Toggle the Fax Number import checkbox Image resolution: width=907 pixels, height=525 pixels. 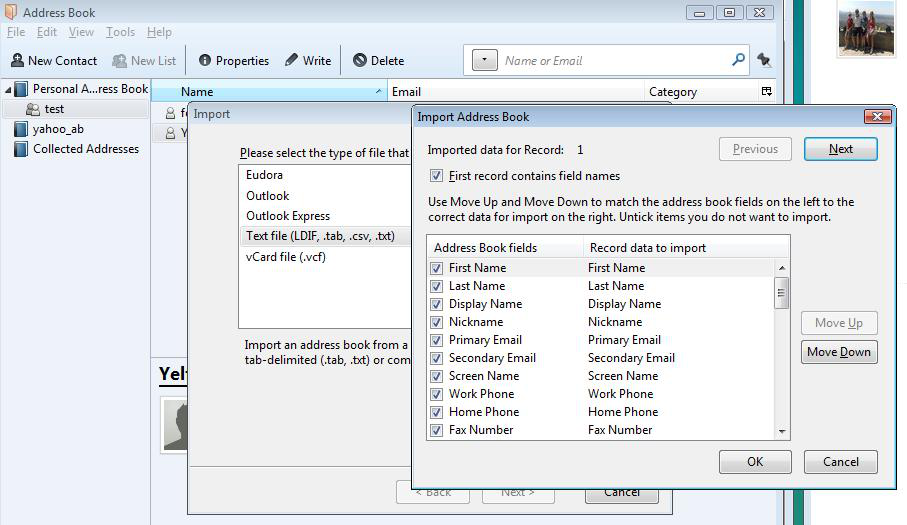pyautogui.click(x=436, y=430)
